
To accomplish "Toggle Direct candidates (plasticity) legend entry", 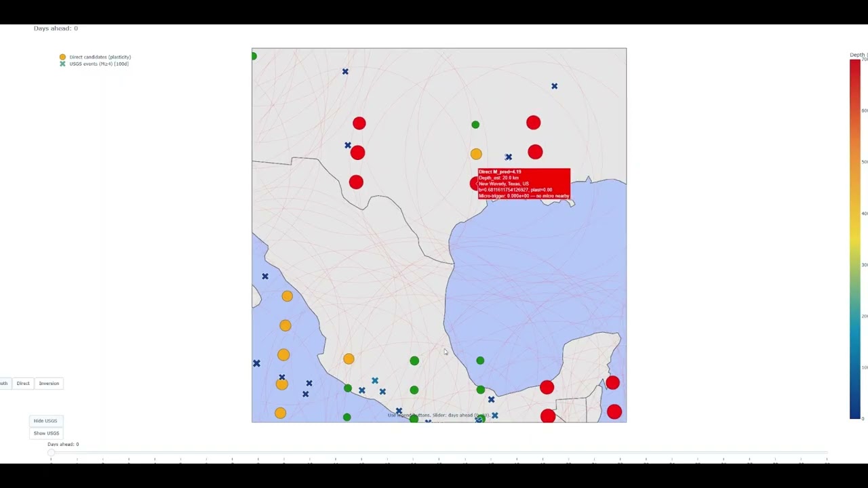I will (95, 57).
